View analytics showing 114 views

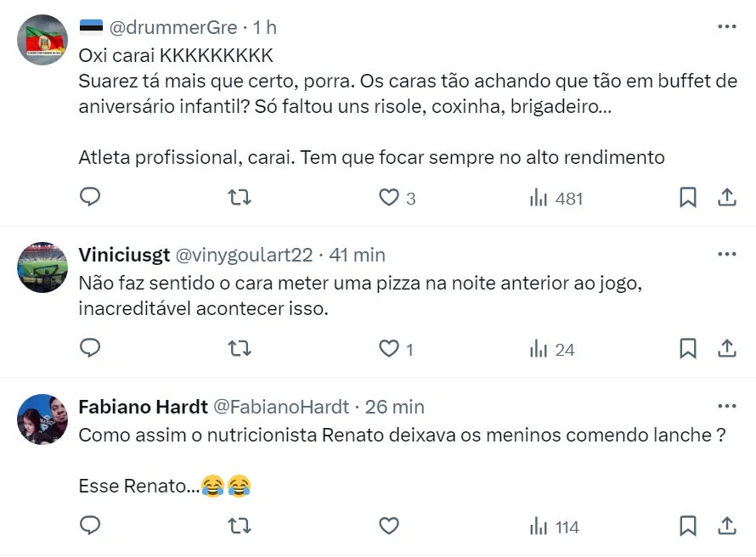[554, 527]
